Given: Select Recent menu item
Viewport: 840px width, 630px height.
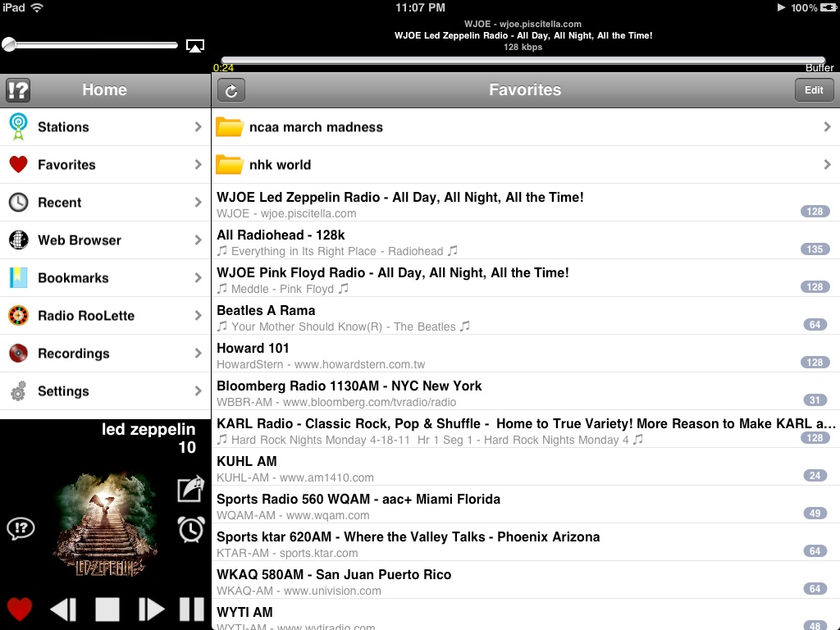Looking at the screenshot, I should tap(106, 203).
